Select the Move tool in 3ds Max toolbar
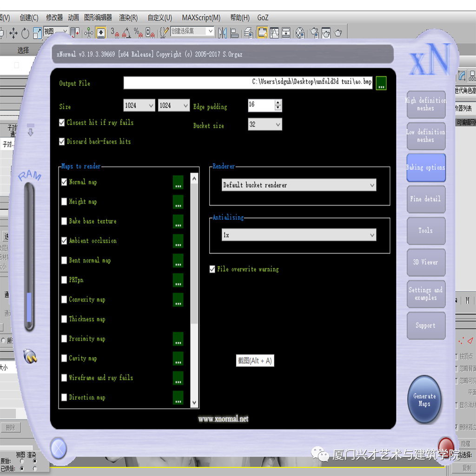The height and width of the screenshot is (476, 476). point(13,33)
